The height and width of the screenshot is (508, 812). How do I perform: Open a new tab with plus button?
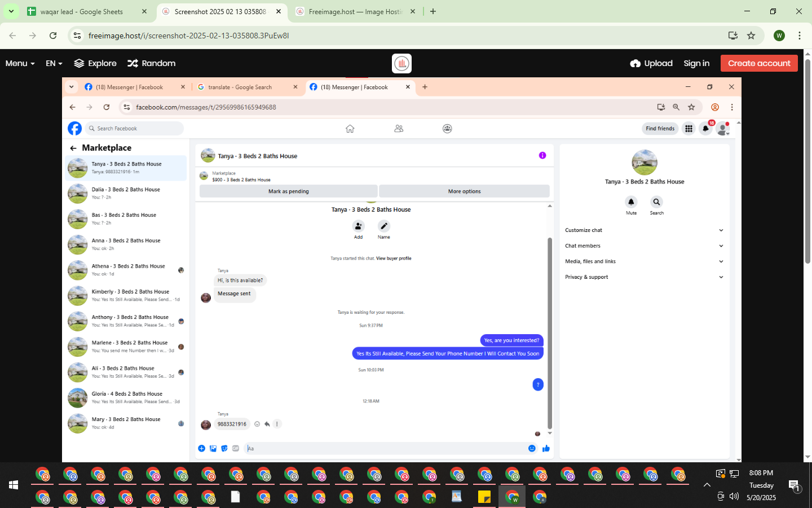pos(433,11)
